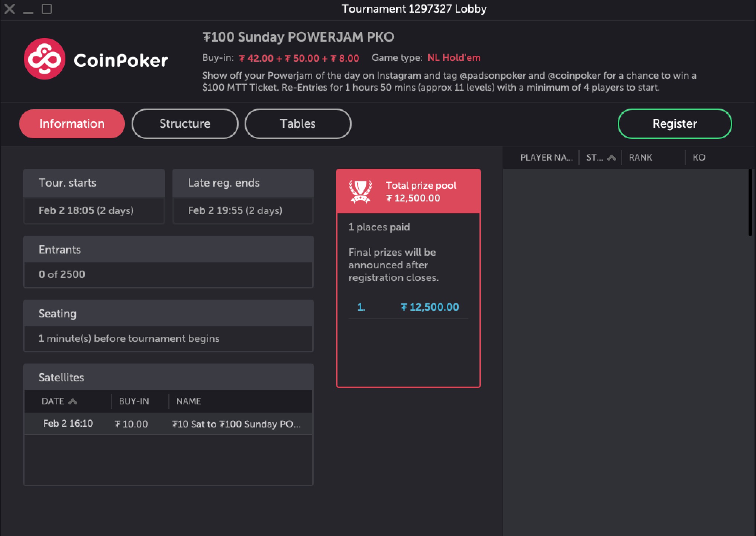Screen dimensions: 756x536
Task: Click the trophy prize pool icon
Action: 360,191
